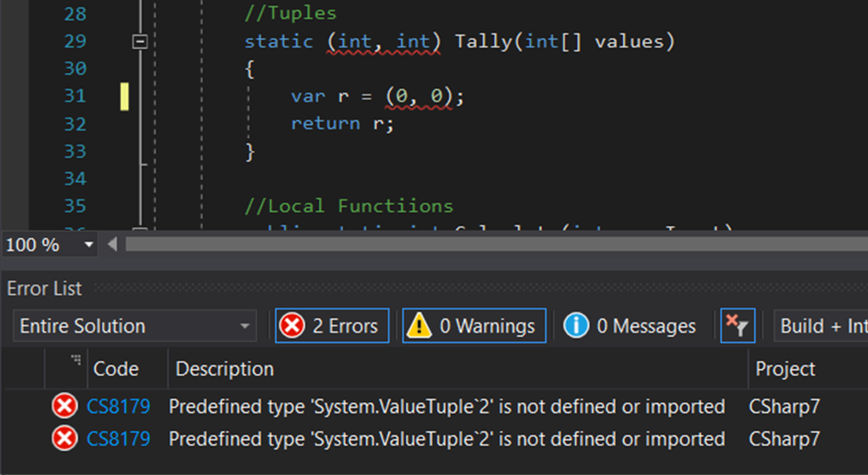Open the Entire Solution scope dropdown
The width and height of the screenshot is (868, 475).
pos(135,326)
